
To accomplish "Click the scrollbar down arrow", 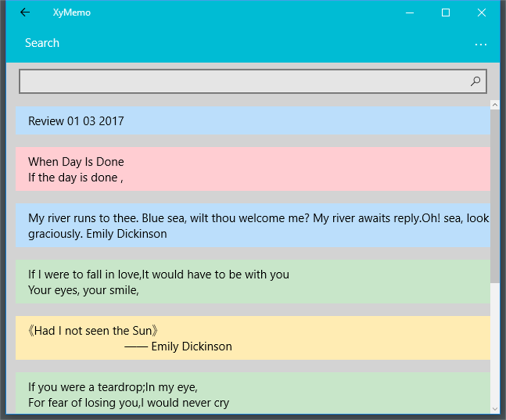I will (495, 409).
